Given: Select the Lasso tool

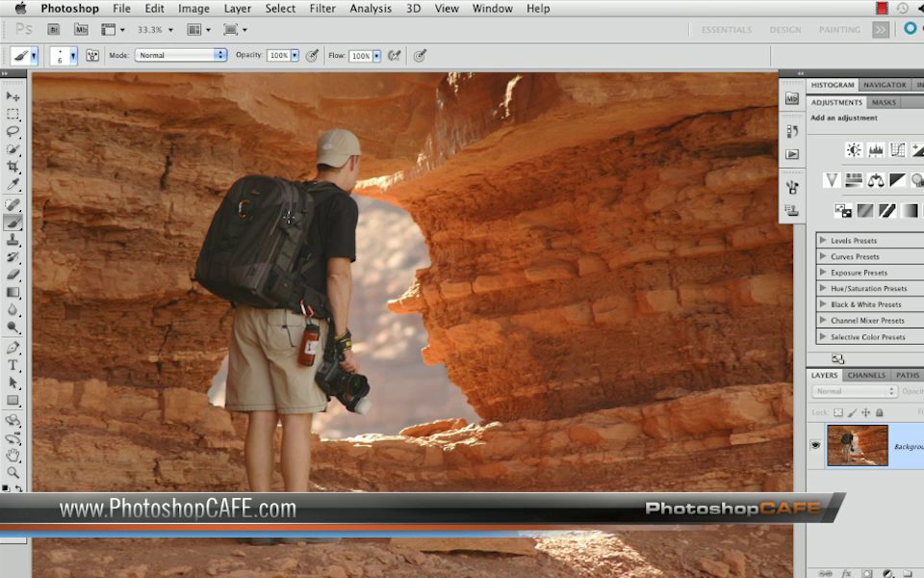Looking at the screenshot, I should [13, 132].
